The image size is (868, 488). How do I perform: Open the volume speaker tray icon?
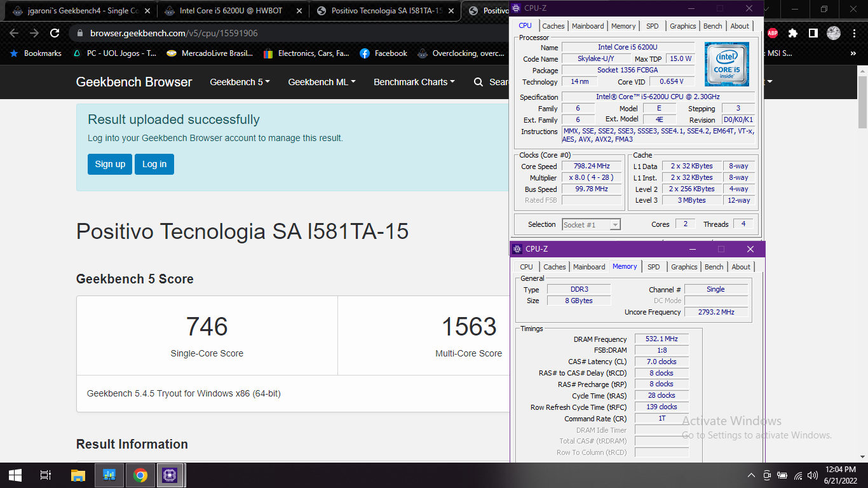coord(813,475)
